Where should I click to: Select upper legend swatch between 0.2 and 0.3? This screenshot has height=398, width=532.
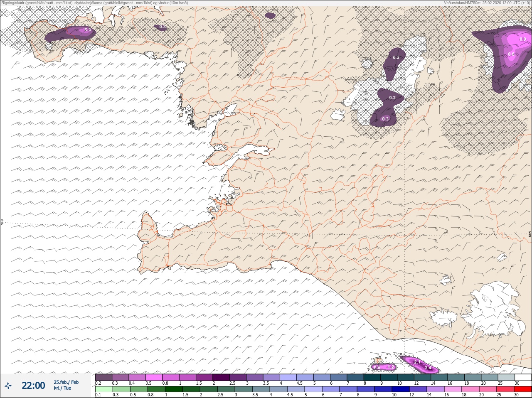pyautogui.click(x=103, y=377)
